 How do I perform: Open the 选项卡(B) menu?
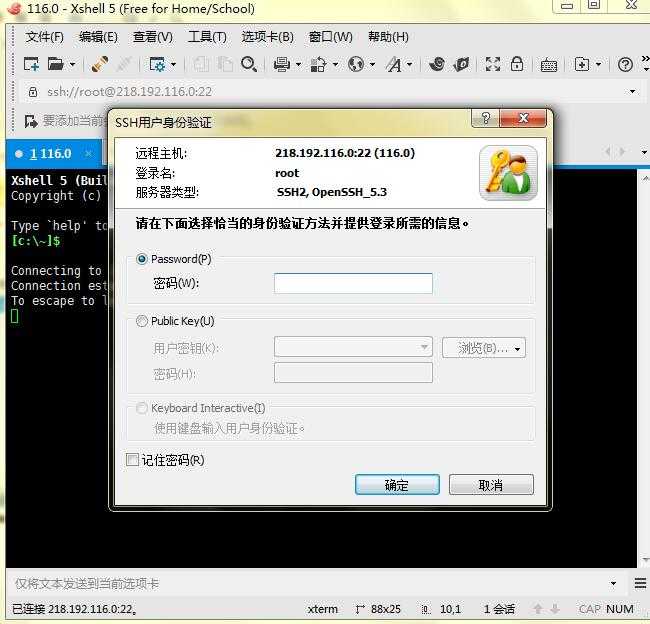point(267,37)
